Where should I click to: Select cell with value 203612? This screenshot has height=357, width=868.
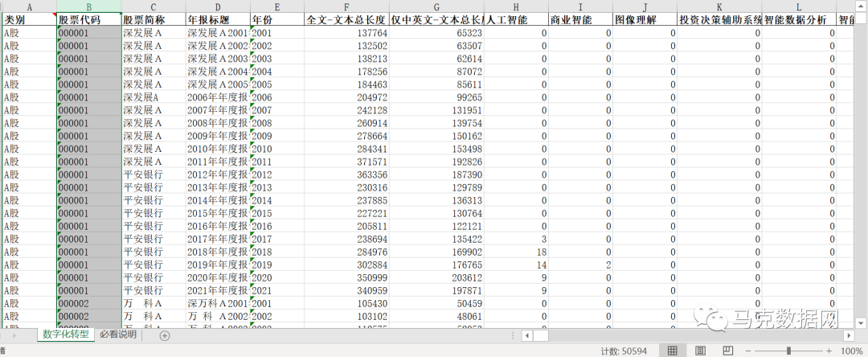point(436,278)
